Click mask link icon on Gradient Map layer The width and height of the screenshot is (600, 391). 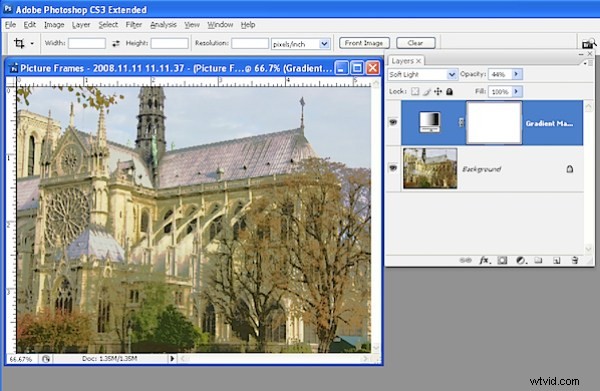(x=461, y=122)
